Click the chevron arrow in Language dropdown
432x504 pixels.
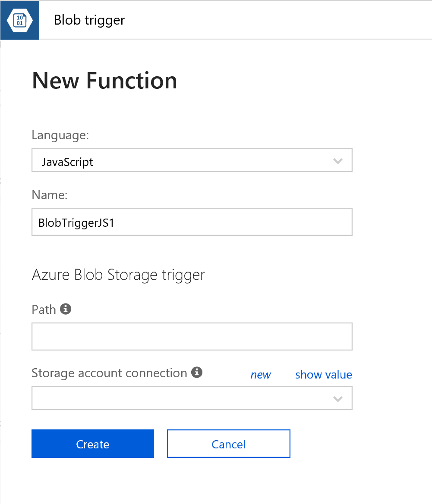pyautogui.click(x=338, y=161)
